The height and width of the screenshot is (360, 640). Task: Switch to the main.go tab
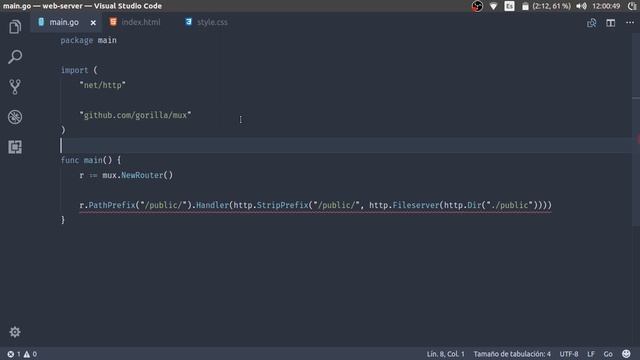pos(67,22)
